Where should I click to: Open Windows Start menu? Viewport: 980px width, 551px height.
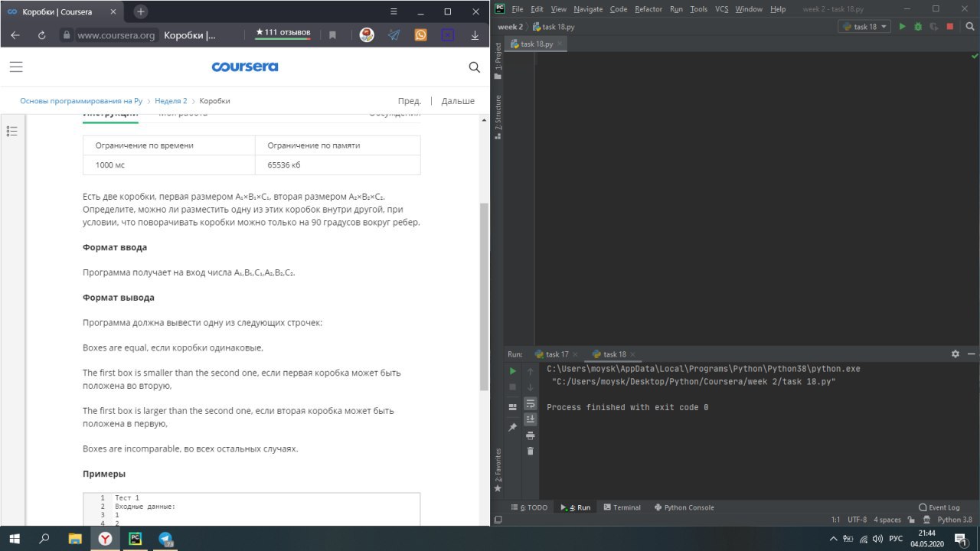pyautogui.click(x=15, y=539)
